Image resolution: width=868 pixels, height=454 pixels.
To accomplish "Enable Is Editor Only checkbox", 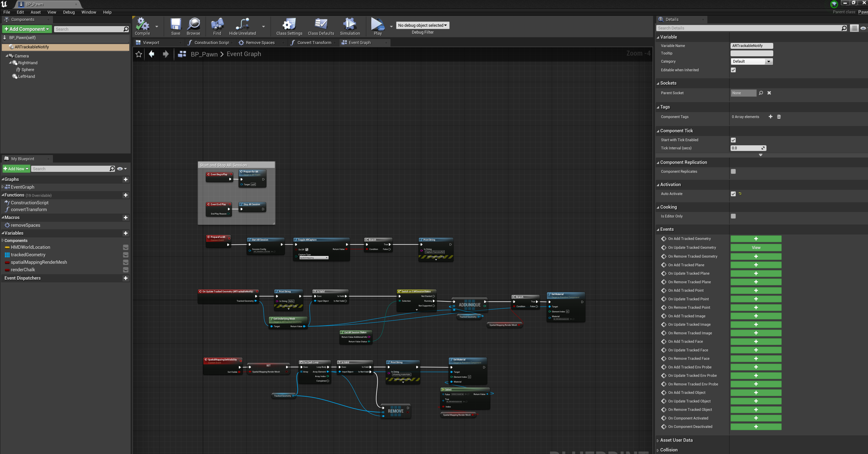I will 733,216.
